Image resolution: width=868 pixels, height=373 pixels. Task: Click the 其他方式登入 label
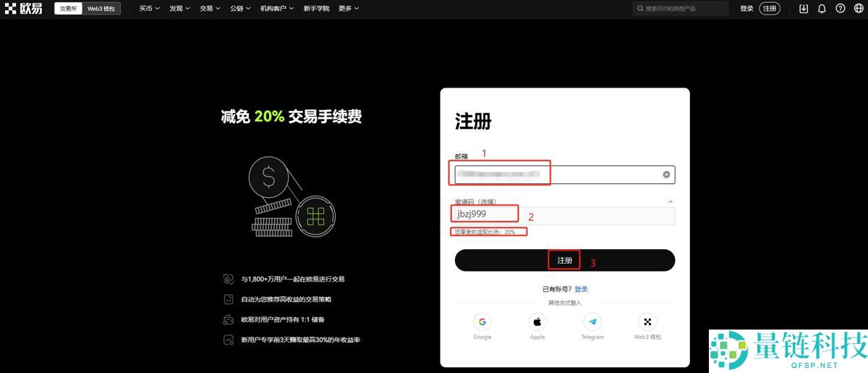[x=565, y=303]
